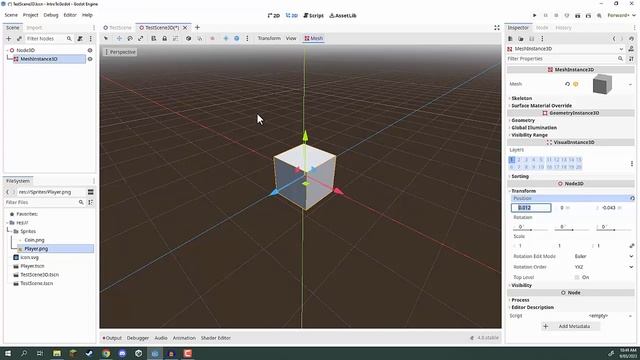Toggle distraction-free mode expand icon
Image resolution: width=640 pixels, height=360 pixels.
point(497,28)
